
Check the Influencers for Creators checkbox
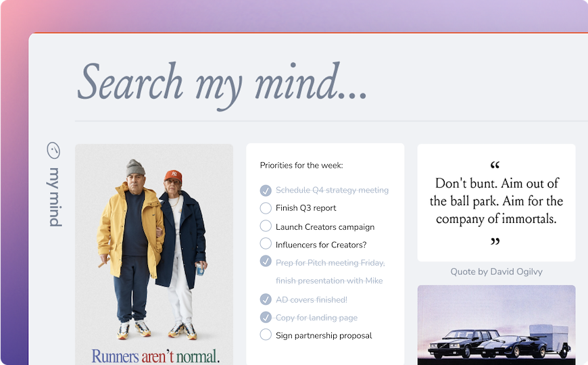point(266,243)
